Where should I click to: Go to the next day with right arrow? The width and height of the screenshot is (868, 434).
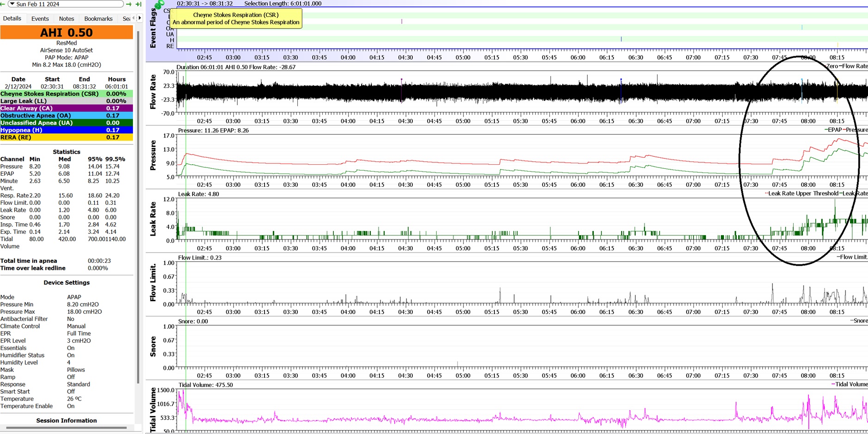[129, 4]
